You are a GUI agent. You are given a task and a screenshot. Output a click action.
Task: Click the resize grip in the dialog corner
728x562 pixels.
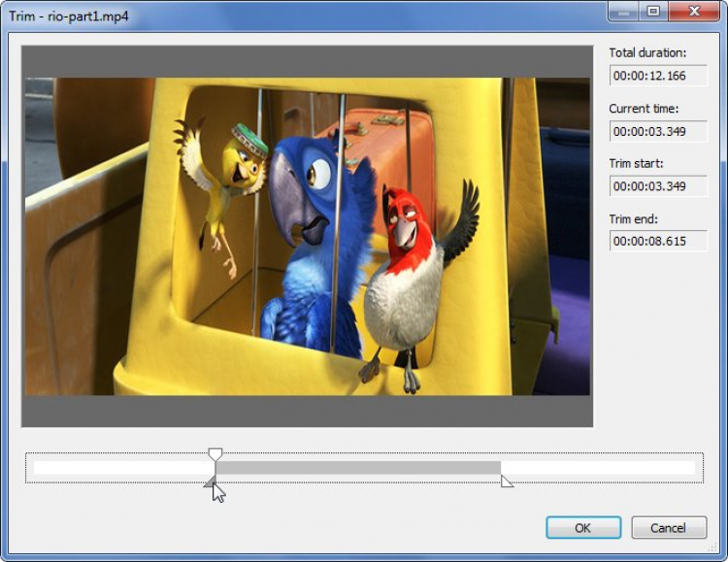[712, 547]
